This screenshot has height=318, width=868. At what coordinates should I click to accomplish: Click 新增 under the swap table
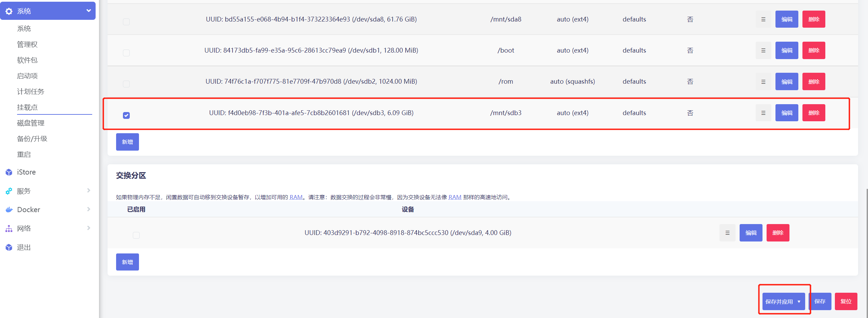pos(127,262)
